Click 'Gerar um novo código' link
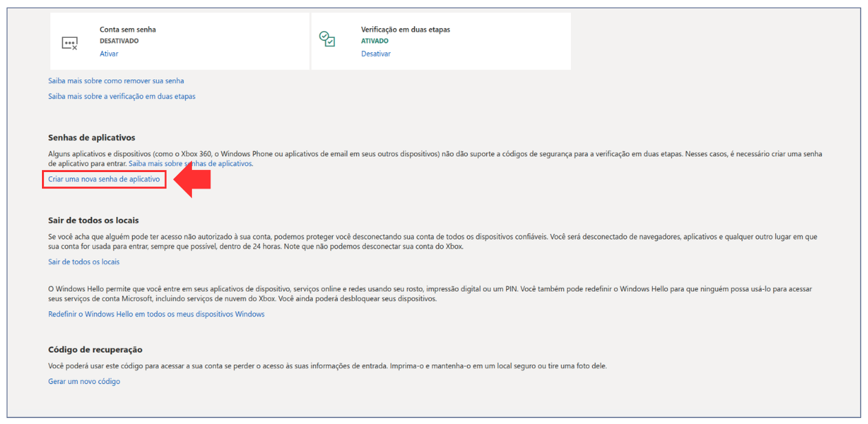 point(84,381)
